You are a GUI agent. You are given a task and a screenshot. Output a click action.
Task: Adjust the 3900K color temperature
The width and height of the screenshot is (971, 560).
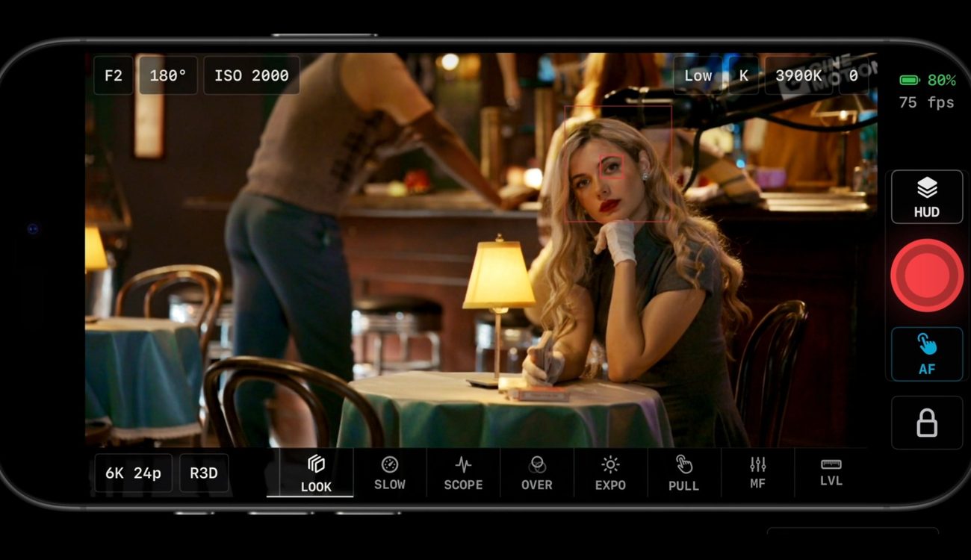pyautogui.click(x=798, y=75)
